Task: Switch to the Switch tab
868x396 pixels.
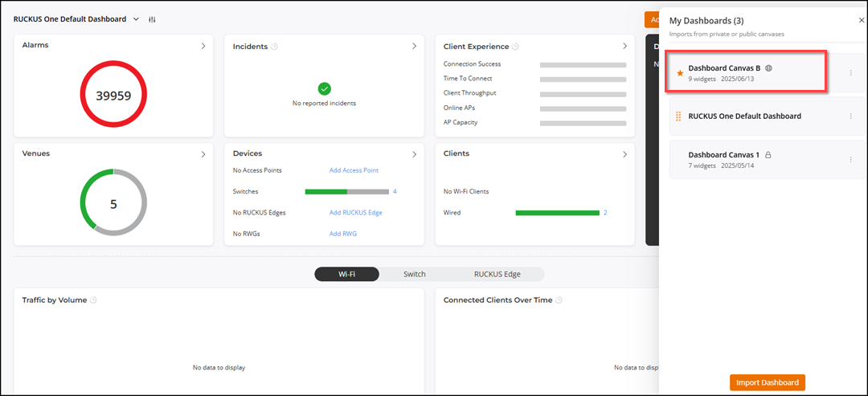Action: pos(414,274)
